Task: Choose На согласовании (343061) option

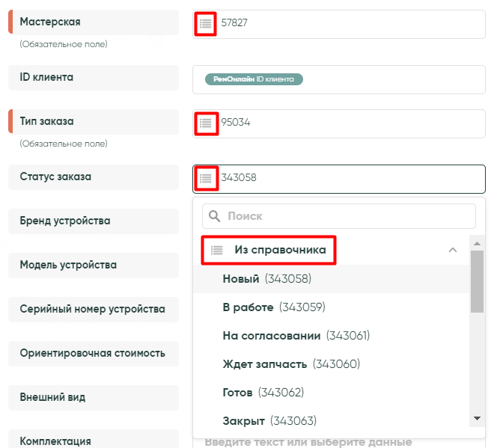Action: tap(296, 336)
